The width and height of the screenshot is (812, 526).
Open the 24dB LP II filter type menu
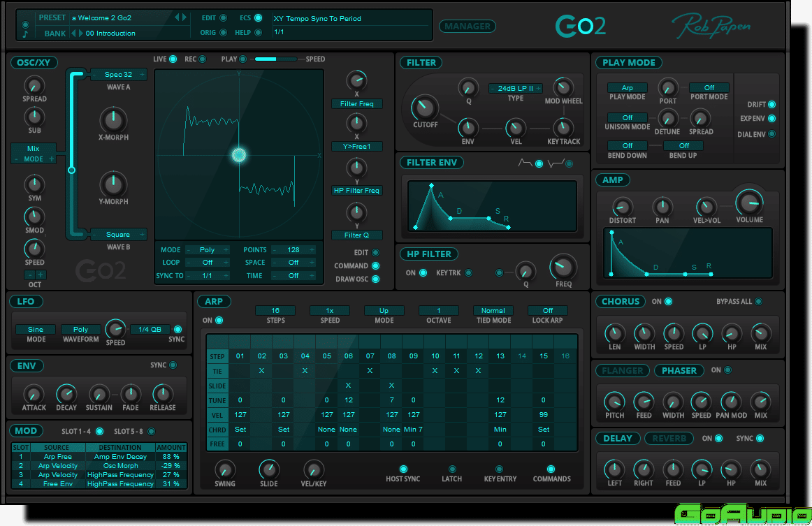coord(515,89)
